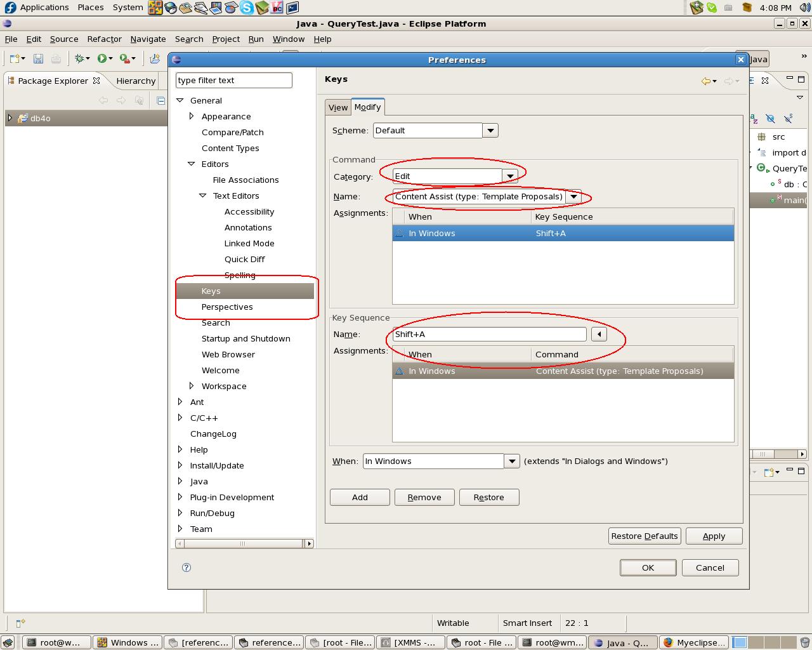The image size is (812, 650).
Task: Click the BC application launcher in top panel
Action: tap(277, 8)
